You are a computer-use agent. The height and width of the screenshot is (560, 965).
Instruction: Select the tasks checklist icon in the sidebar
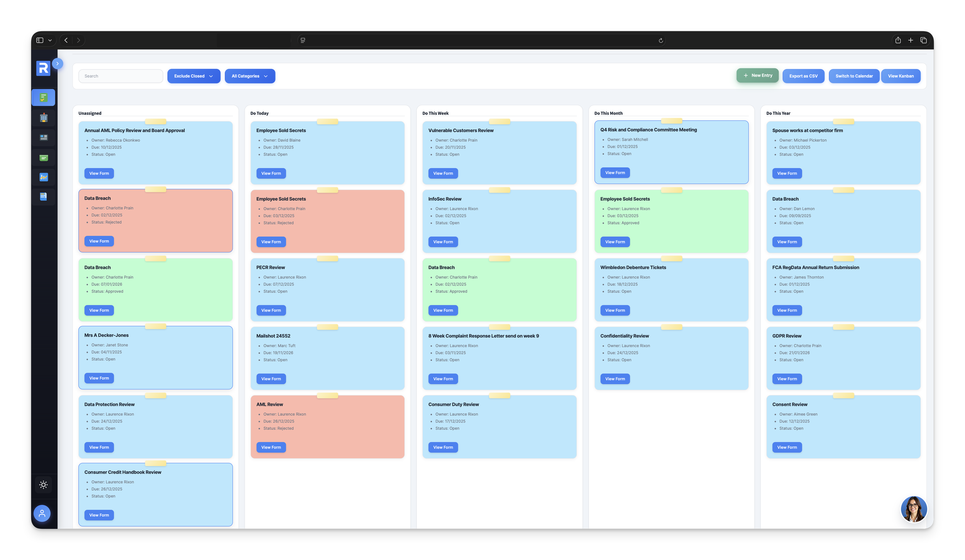(x=43, y=97)
